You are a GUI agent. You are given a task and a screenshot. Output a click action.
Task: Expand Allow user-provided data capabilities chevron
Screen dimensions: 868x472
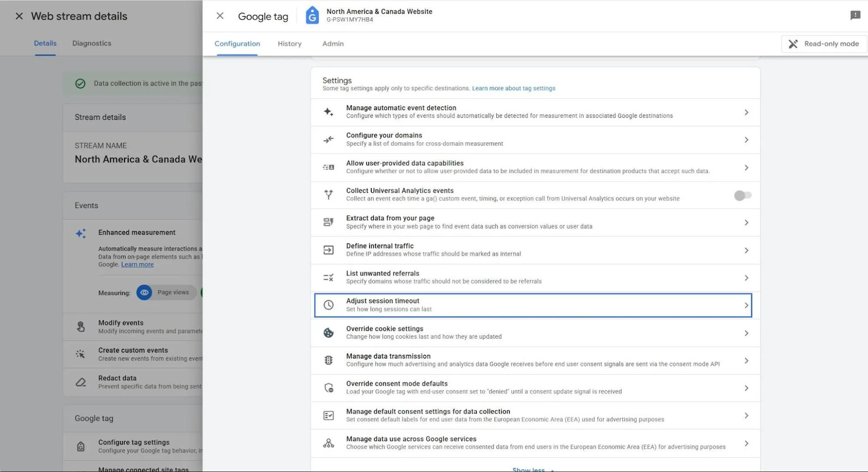(746, 168)
